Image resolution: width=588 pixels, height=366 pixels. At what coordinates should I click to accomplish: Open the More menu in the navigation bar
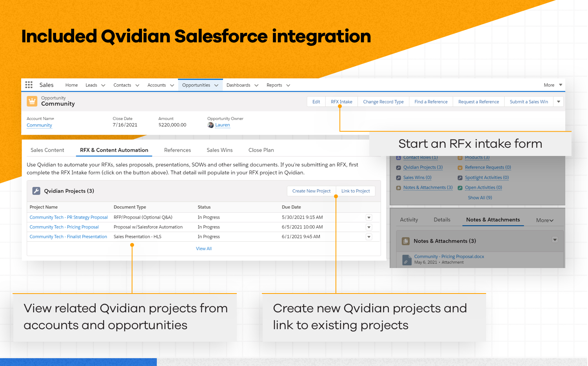point(552,85)
